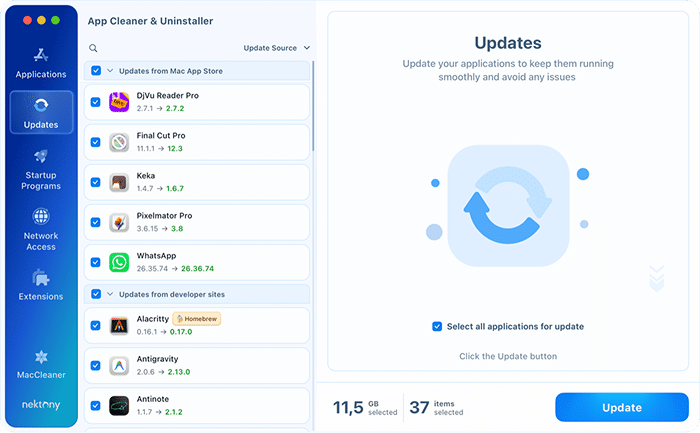Image resolution: width=700 pixels, height=433 pixels.
Task: Click Antinote new version 2.1.2
Action: (x=174, y=412)
